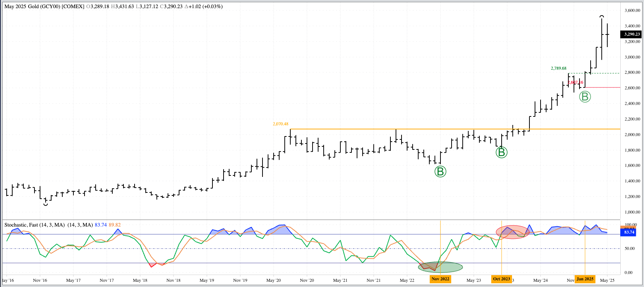Click the B marker under 2,607.16 level
The width and height of the screenshot is (644, 287).
(585, 97)
